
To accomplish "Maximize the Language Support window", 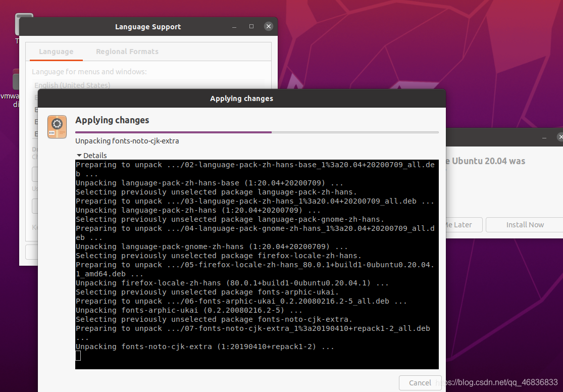I will (251, 26).
